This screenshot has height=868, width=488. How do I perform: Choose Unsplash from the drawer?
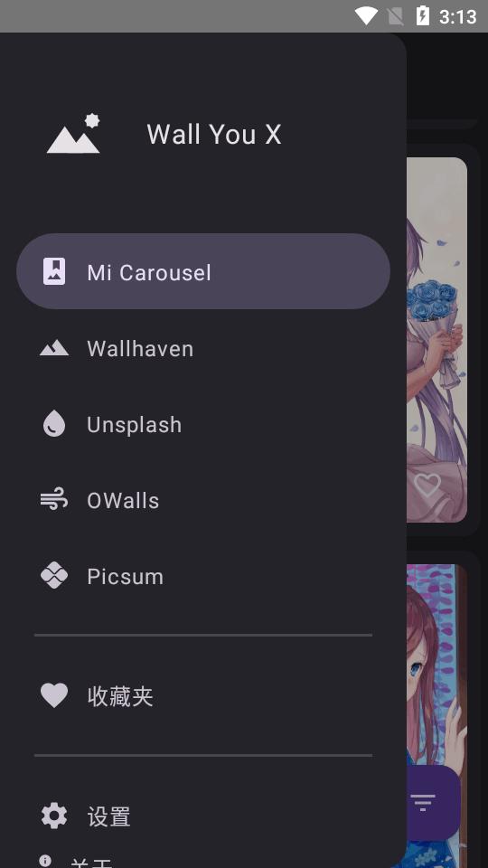(203, 424)
